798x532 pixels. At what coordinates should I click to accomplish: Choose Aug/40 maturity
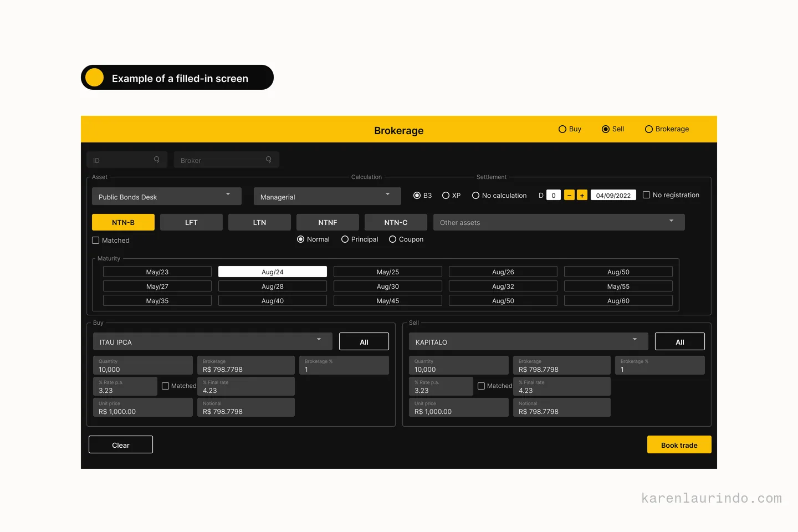273,300
